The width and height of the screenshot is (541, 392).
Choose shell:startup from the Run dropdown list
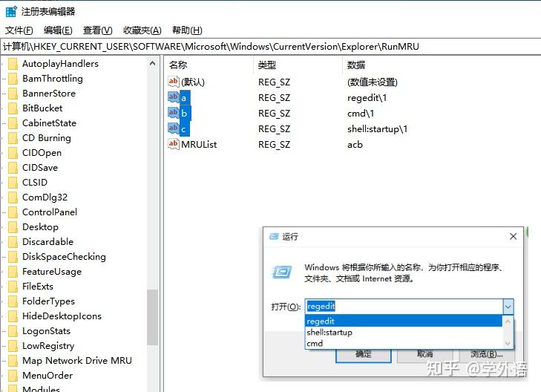(403, 333)
